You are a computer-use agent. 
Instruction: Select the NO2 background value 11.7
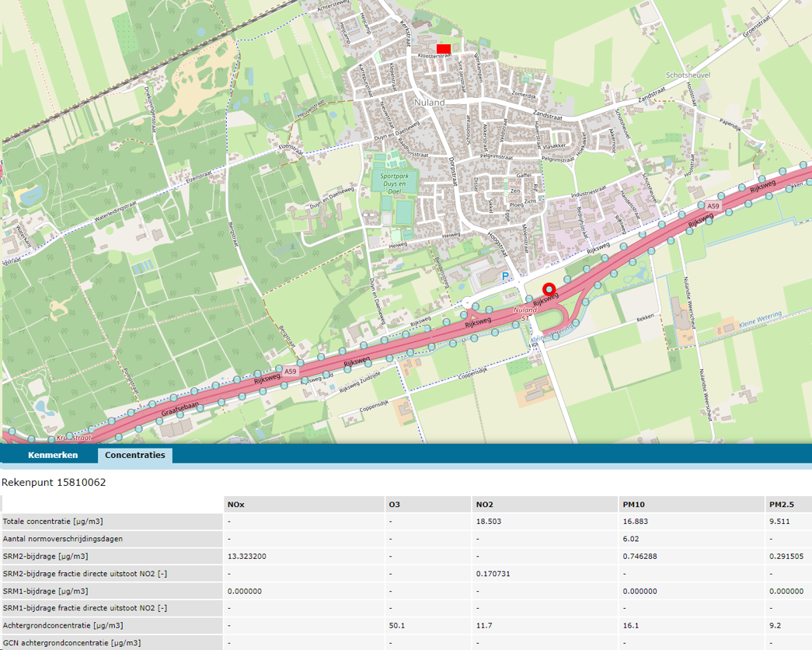point(484,626)
